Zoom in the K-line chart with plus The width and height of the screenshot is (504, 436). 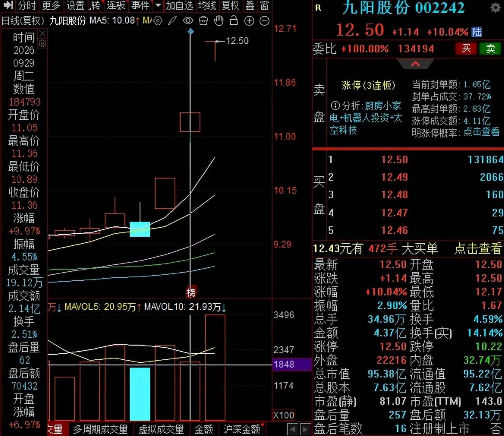[249, 21]
